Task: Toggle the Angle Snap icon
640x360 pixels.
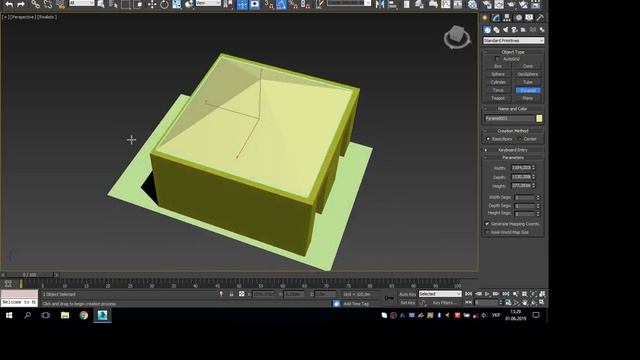Action: pyautogui.click(x=281, y=4)
